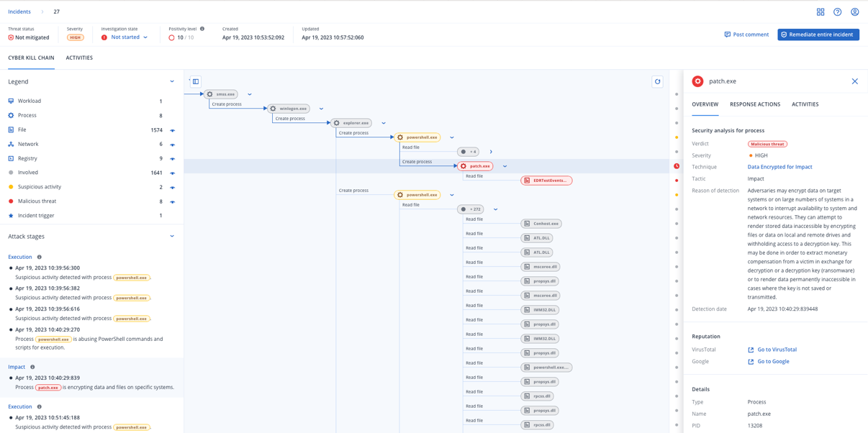Click the +4 grouped files node
The height and width of the screenshot is (433, 868).
click(x=468, y=152)
